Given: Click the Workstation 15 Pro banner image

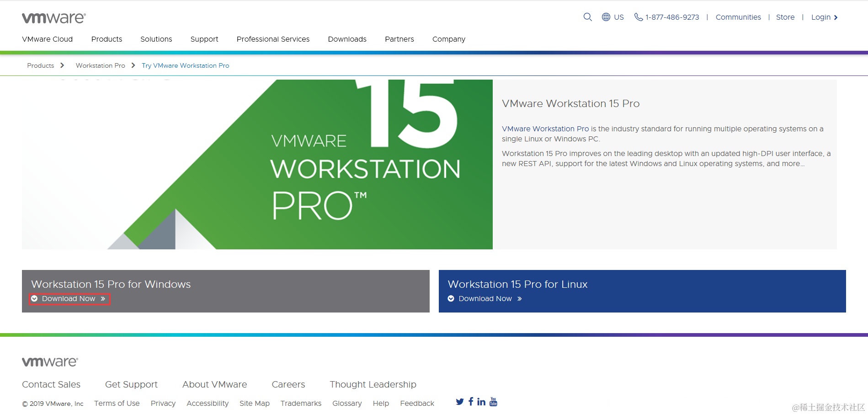Looking at the screenshot, I should [x=257, y=164].
